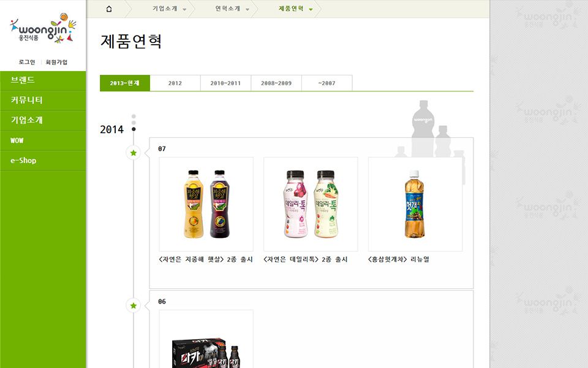Screen dimensions: 588x368
Task: Expand the 제품연혁 breadcrumb dropdown arrow
Action: tap(311, 9)
